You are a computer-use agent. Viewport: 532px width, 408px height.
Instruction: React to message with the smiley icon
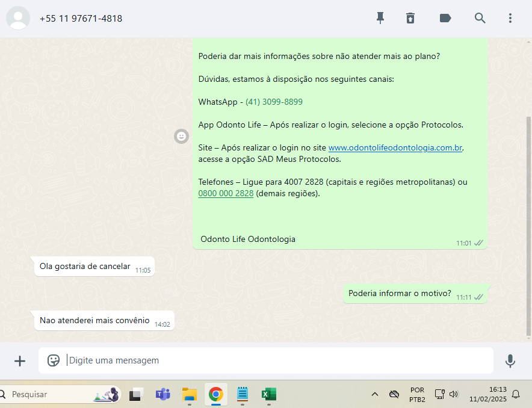coord(182,137)
